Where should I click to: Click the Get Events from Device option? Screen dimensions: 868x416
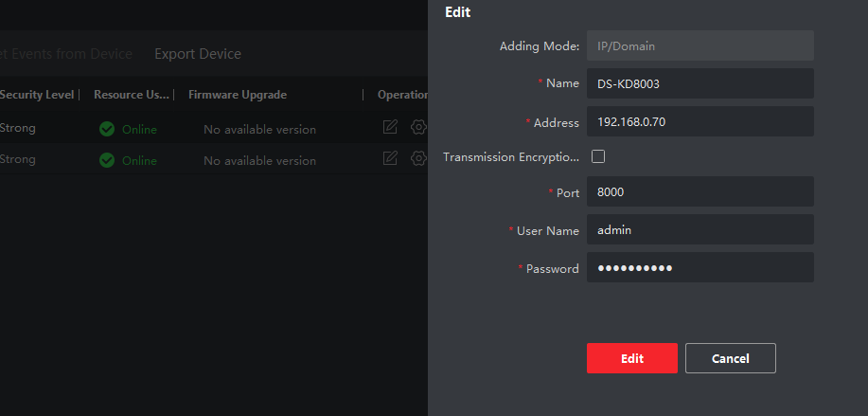point(65,54)
